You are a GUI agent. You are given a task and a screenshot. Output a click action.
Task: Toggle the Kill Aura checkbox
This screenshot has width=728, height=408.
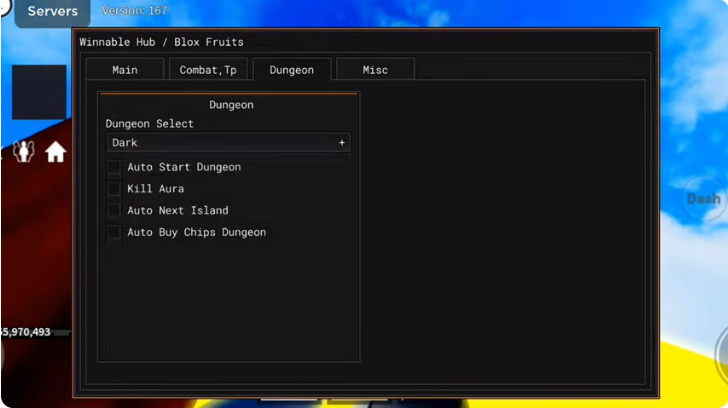(x=114, y=189)
